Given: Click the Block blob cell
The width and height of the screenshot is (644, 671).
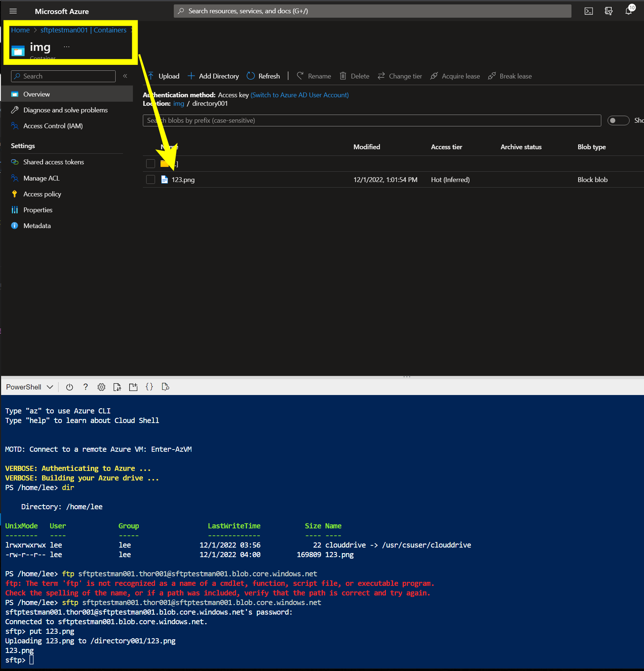Looking at the screenshot, I should click(592, 180).
